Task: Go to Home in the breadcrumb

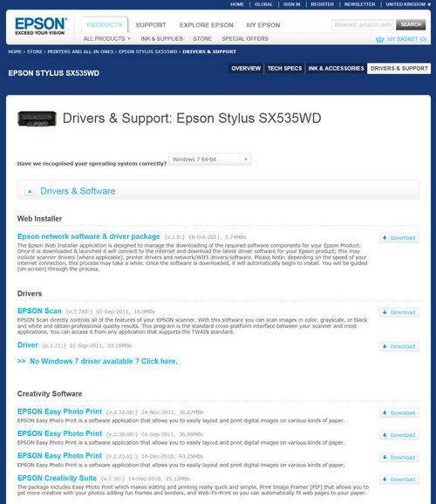Action: click(15, 51)
